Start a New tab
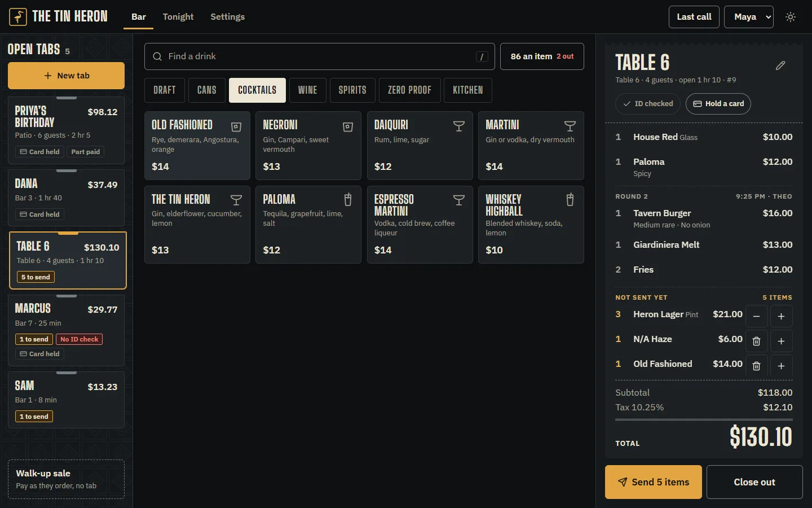The image size is (812, 508). point(67,76)
